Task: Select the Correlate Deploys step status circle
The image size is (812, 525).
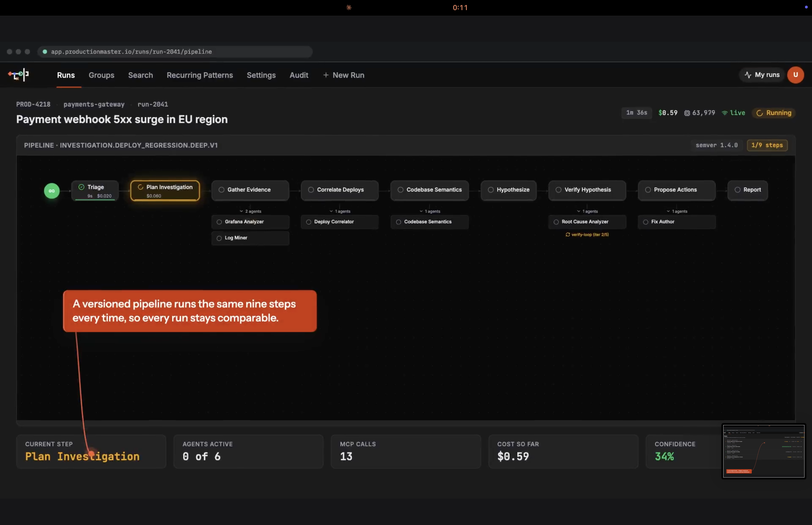Action: point(311,190)
